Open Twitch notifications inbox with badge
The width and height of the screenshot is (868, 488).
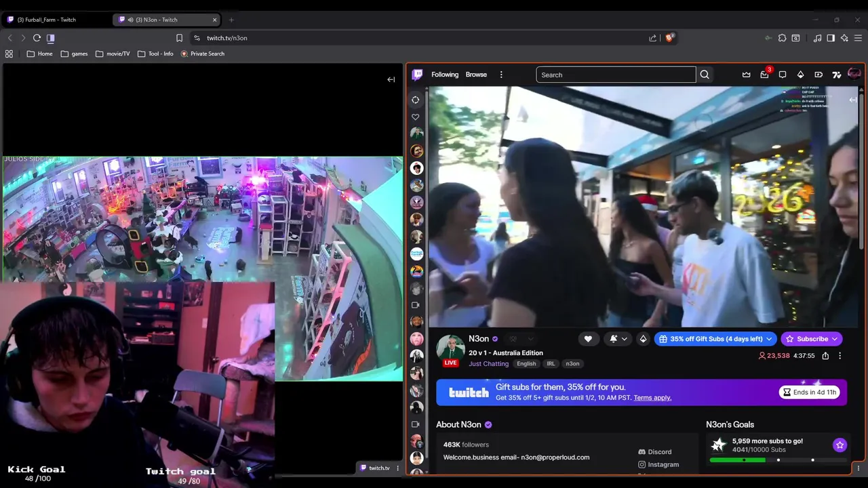(765, 75)
